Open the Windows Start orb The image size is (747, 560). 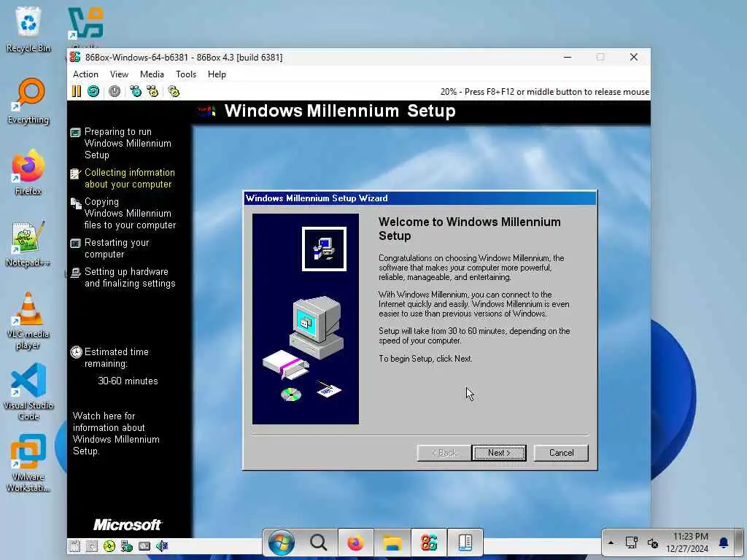281,542
